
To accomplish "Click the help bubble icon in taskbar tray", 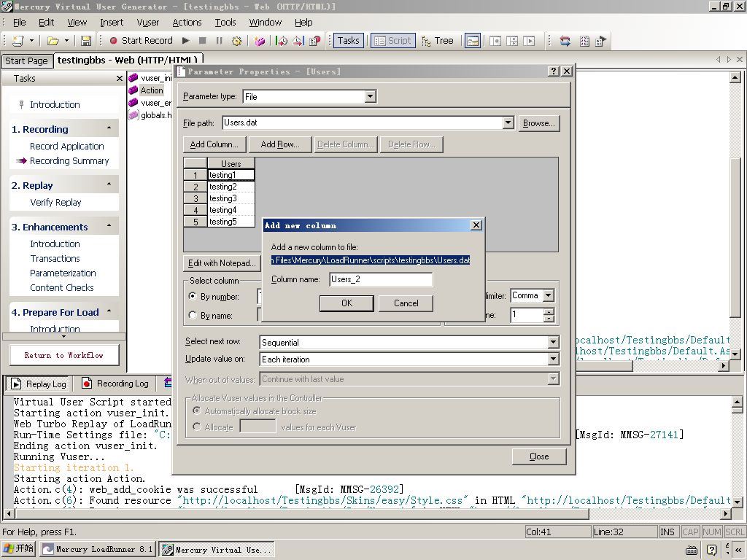I will (x=712, y=550).
